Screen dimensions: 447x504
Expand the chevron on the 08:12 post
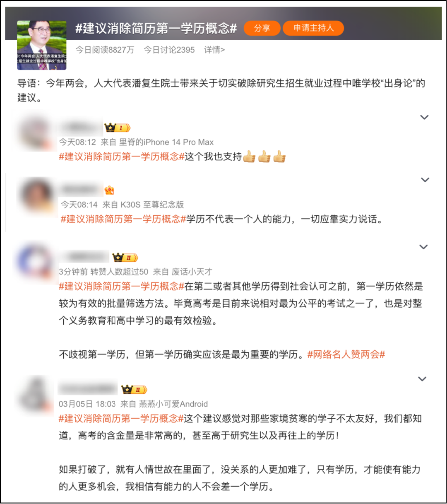(x=424, y=117)
